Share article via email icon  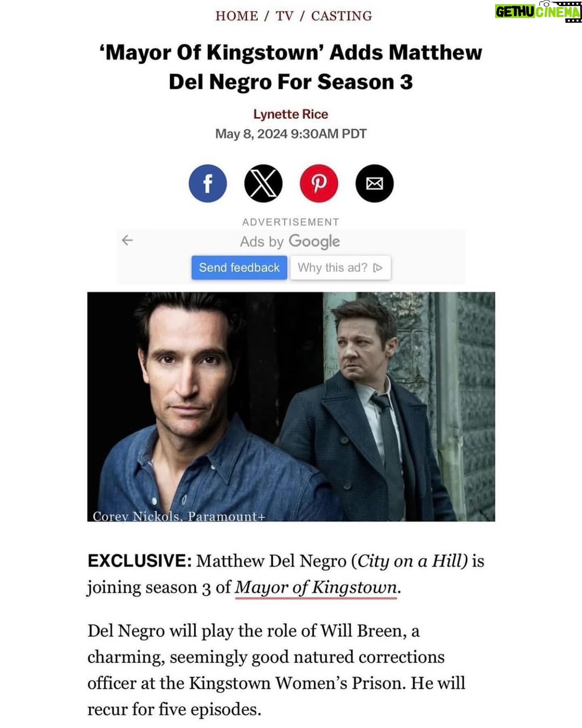coord(374,183)
